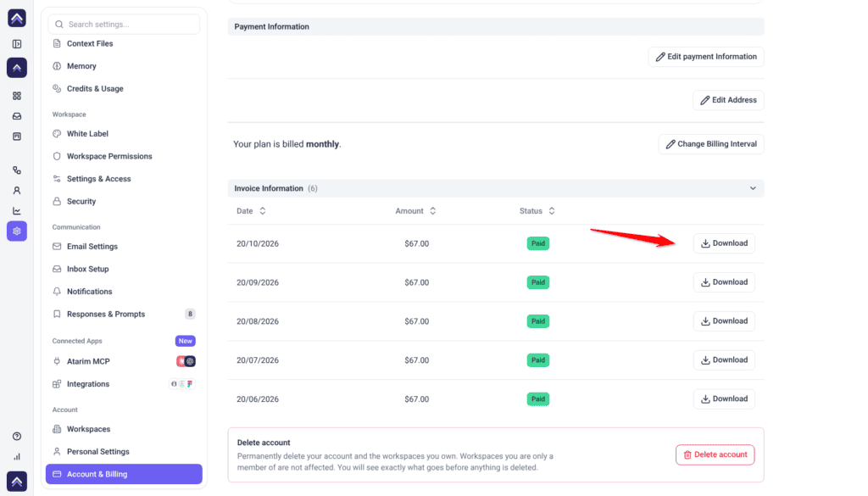Click the workspace avatar at bottom of rail
The width and height of the screenshot is (868, 496).
tap(17, 482)
